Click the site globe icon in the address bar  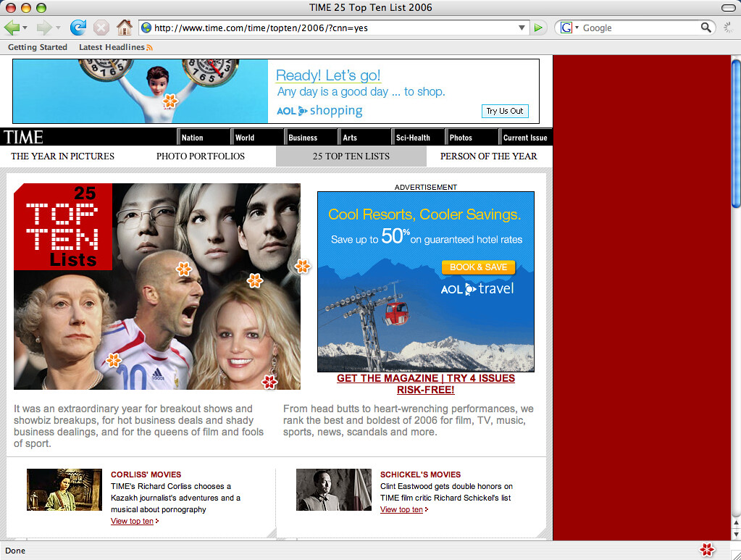tap(146, 28)
